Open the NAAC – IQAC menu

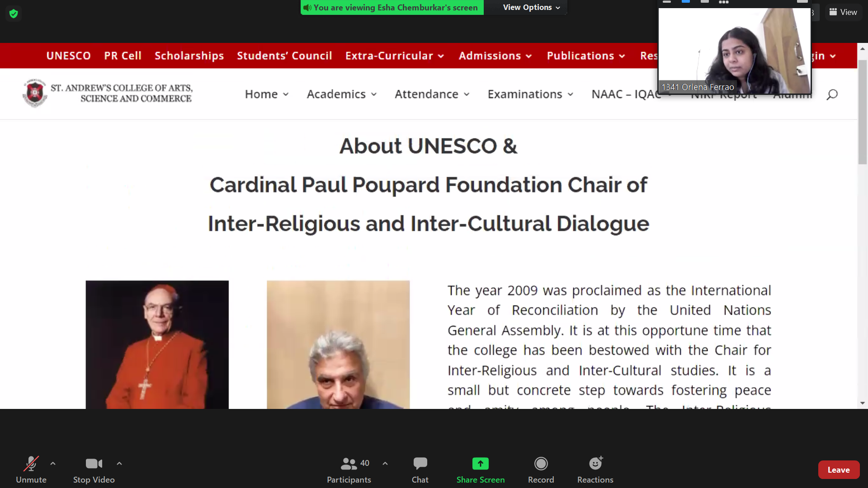pyautogui.click(x=626, y=94)
